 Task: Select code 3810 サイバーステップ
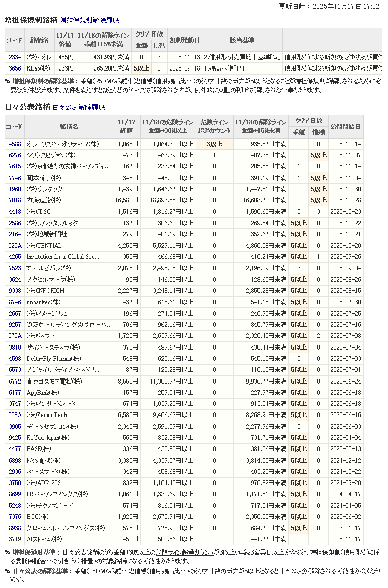15,347
